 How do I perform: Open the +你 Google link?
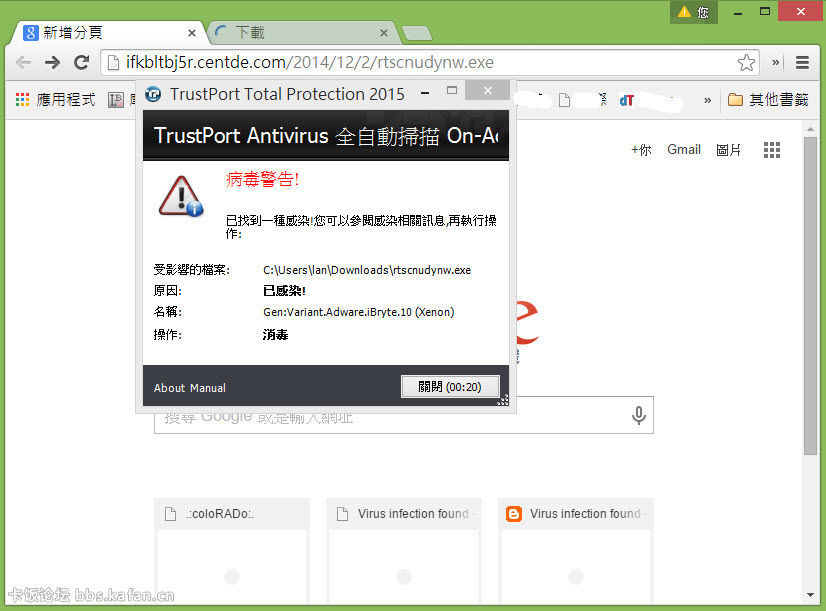tap(641, 150)
